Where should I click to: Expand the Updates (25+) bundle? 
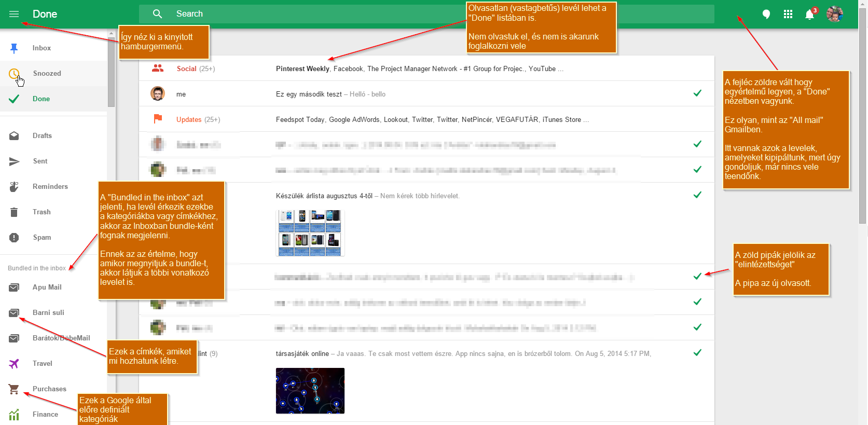click(x=426, y=119)
